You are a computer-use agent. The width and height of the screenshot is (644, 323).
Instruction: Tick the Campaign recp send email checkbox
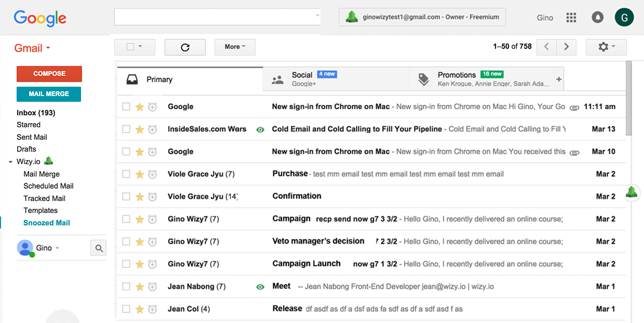click(126, 219)
